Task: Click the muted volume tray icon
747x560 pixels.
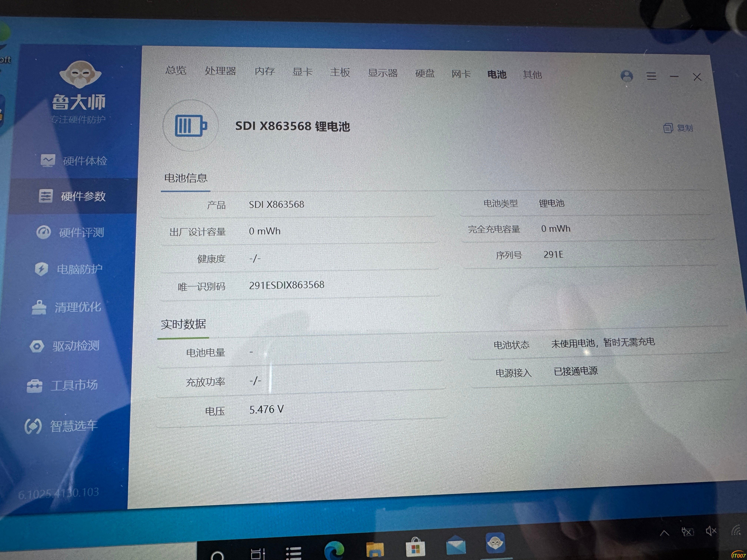Action: pos(711,531)
